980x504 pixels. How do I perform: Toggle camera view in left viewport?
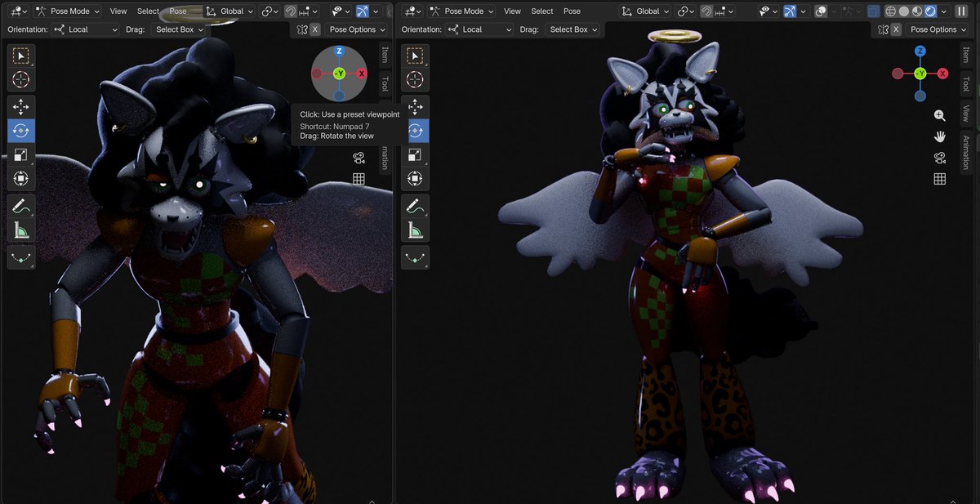pos(359,158)
